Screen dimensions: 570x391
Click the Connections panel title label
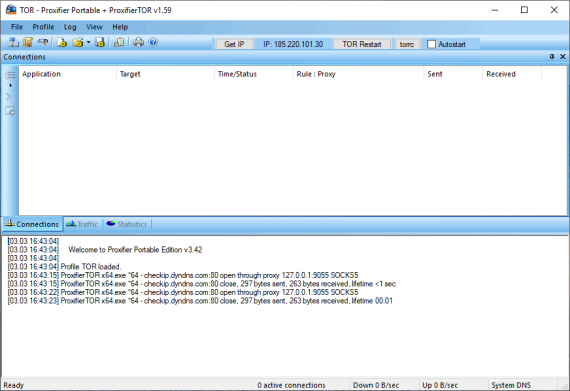(x=25, y=57)
